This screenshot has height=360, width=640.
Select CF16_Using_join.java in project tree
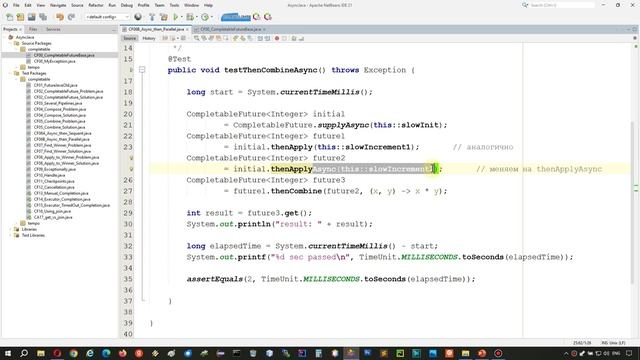pos(52,211)
